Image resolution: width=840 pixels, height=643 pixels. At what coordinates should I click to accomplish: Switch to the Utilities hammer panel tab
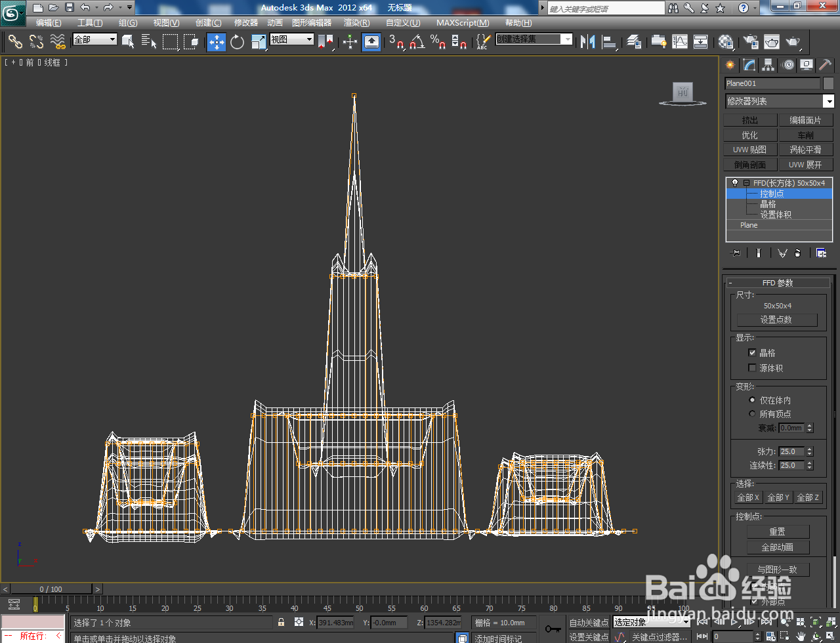[x=826, y=65]
